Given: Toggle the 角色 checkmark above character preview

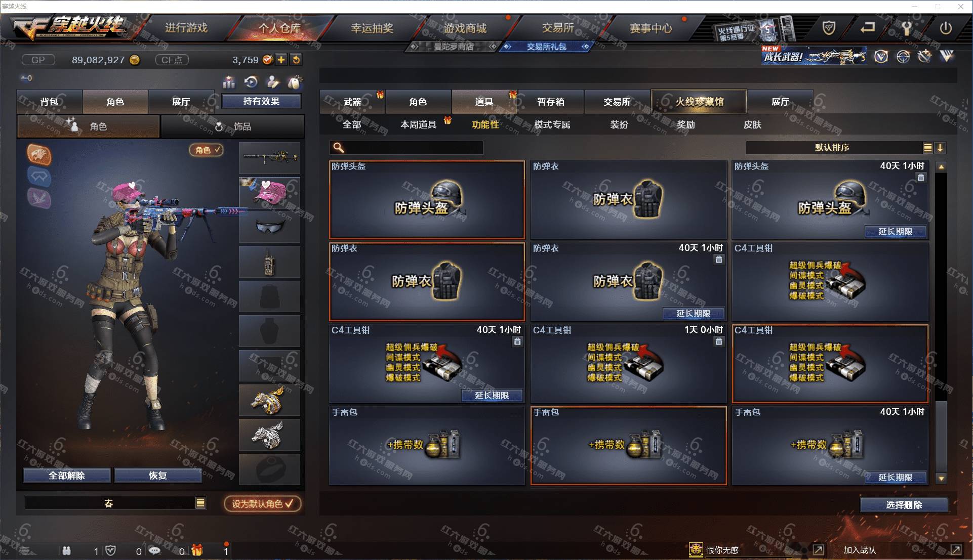Looking at the screenshot, I should (x=207, y=150).
